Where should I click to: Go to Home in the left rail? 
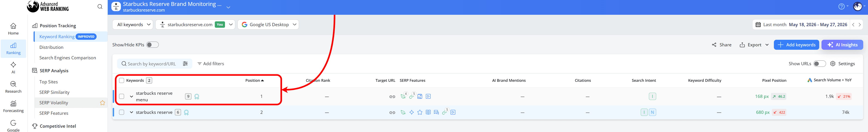point(13,29)
